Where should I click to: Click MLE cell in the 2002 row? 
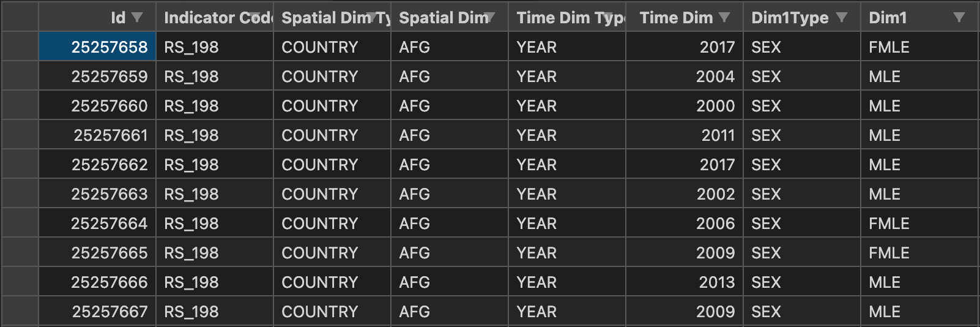919,194
